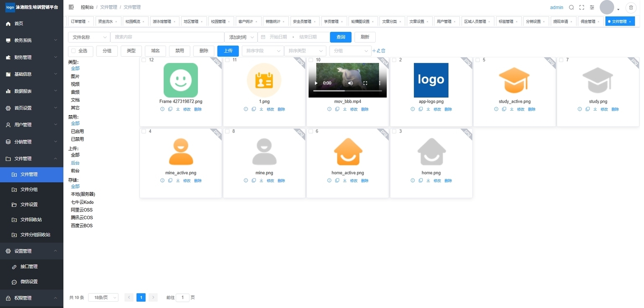
Task: Click the copy icon under 1.png
Action: tap(254, 109)
